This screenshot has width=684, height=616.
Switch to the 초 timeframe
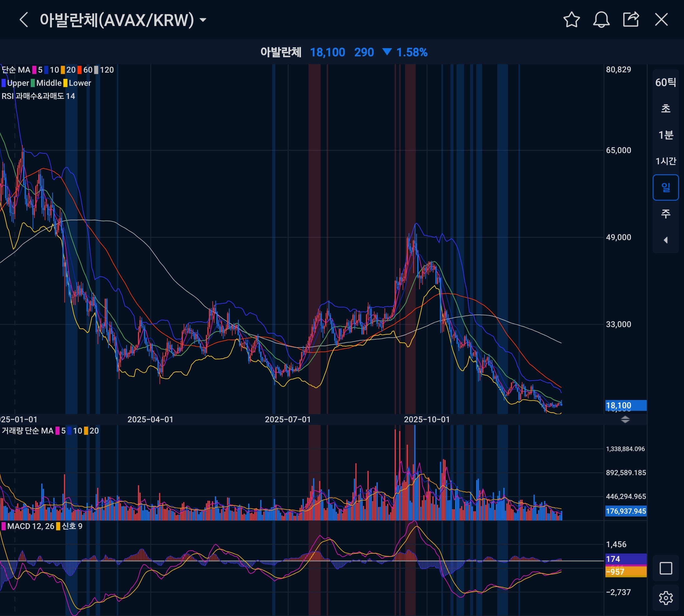(x=666, y=109)
